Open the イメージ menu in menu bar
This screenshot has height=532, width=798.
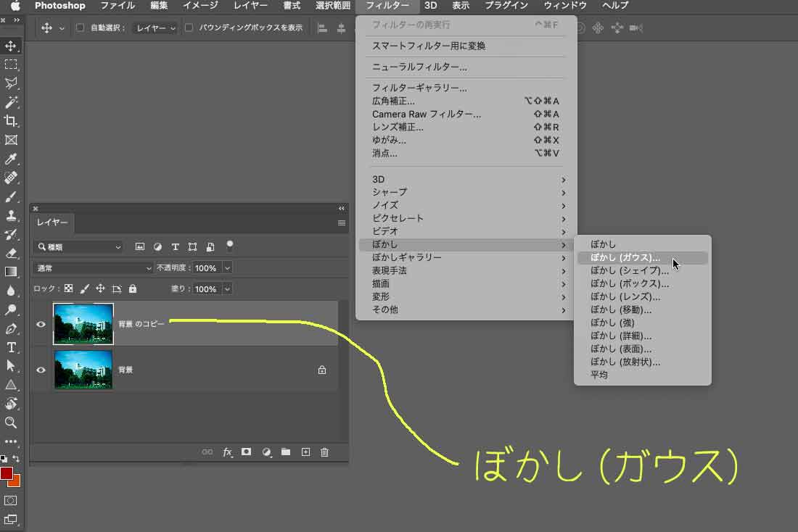click(x=200, y=6)
